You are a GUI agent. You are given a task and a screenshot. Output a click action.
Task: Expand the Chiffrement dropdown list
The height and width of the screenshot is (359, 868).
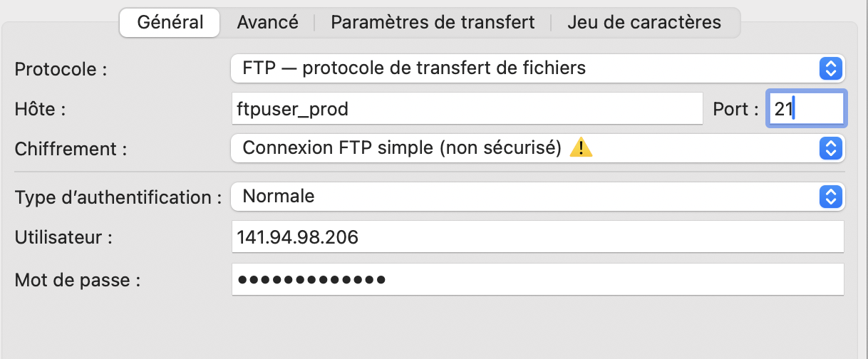point(527,148)
